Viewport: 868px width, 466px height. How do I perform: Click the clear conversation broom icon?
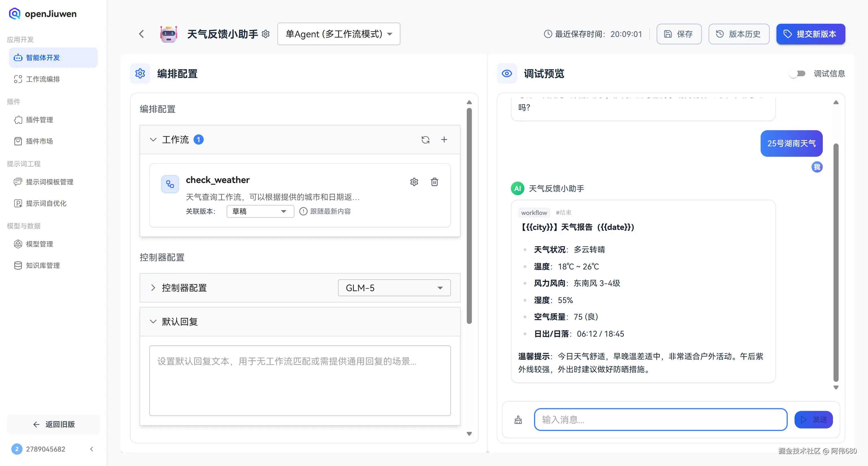(x=518, y=419)
